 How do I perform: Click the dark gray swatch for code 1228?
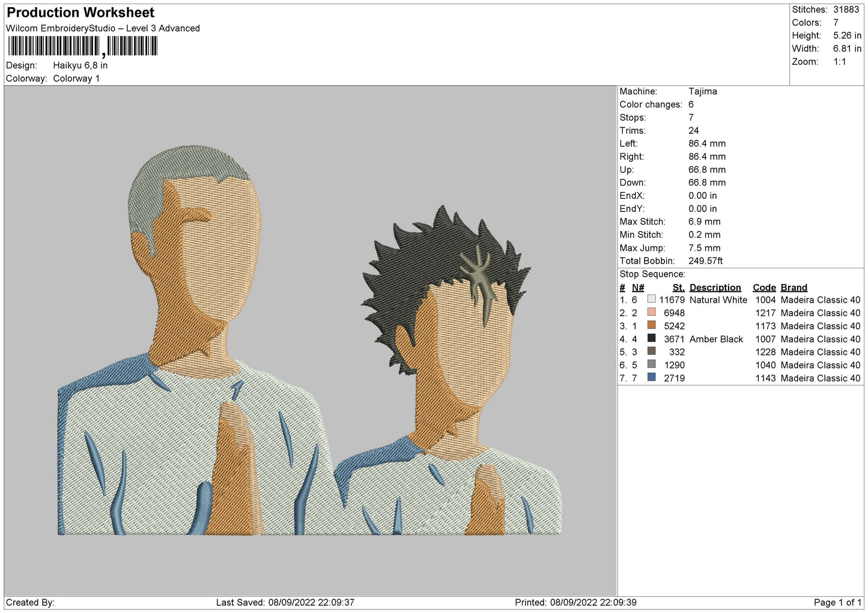[651, 351]
